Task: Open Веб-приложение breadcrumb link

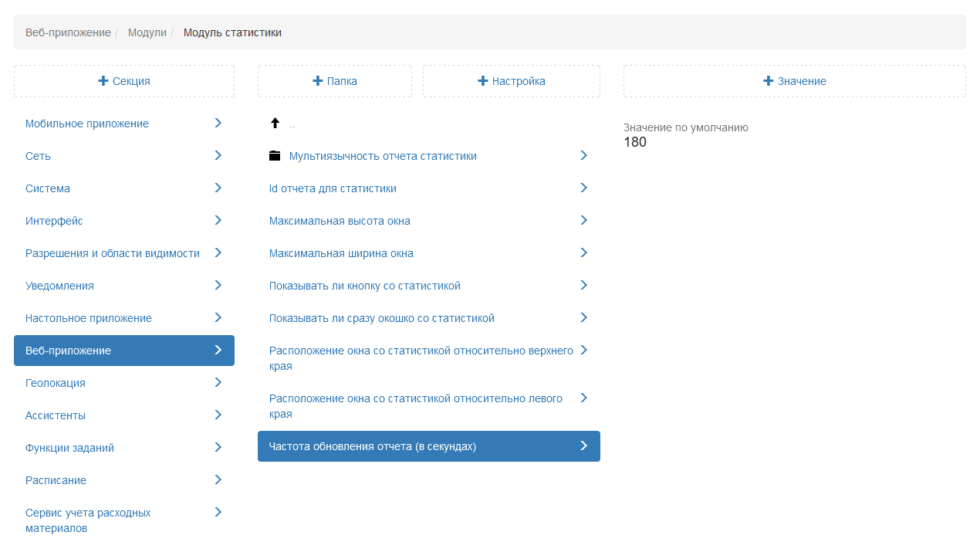Action: pos(68,32)
